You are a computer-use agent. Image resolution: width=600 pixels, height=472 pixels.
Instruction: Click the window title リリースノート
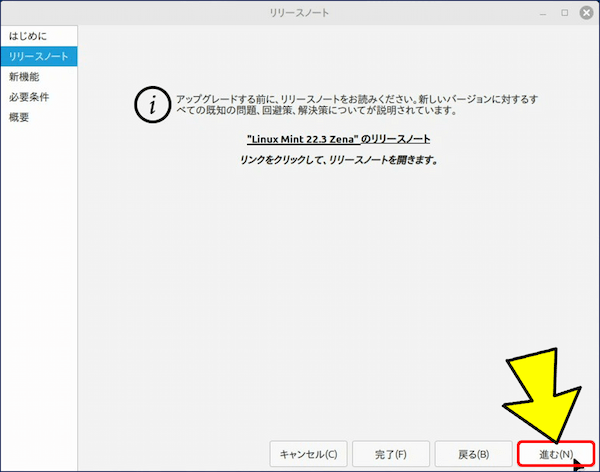(299, 13)
